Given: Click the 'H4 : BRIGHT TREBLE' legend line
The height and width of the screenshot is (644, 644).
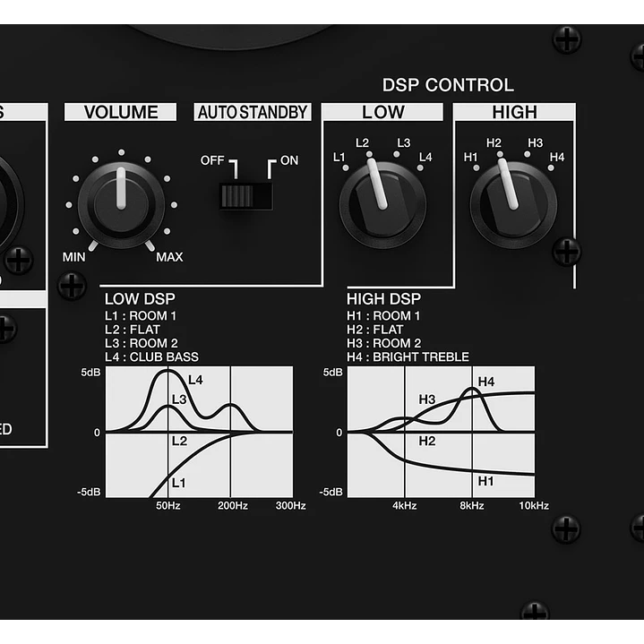Looking at the screenshot, I should pos(408,356).
